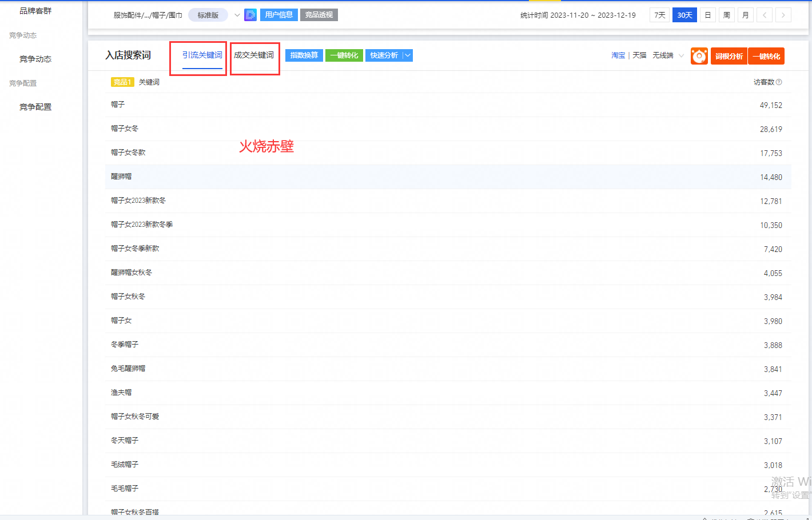Viewport: 812px width, 520px height.
Task: Click the keyword row 帽子女秋冬
Action: coord(448,297)
